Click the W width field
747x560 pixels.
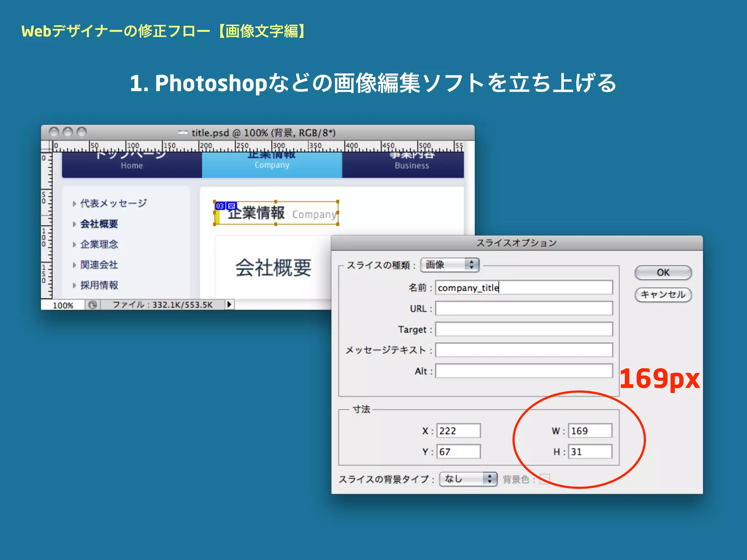pos(590,431)
